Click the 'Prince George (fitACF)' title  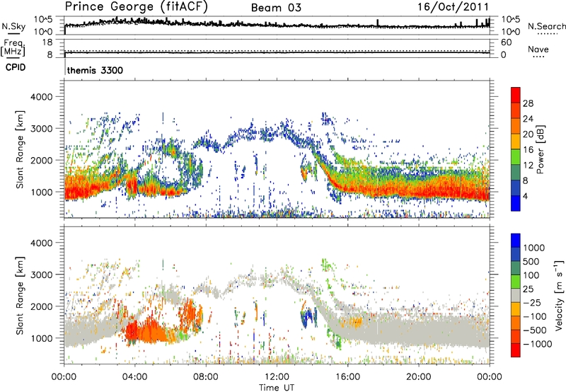tap(137, 7)
